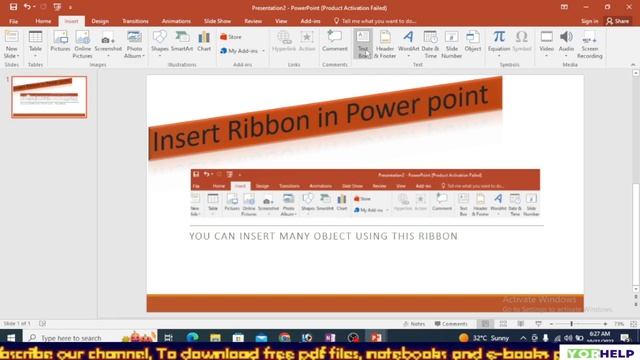This screenshot has width=640, height=360.
Task: Open the Office Store
Action: [231, 37]
